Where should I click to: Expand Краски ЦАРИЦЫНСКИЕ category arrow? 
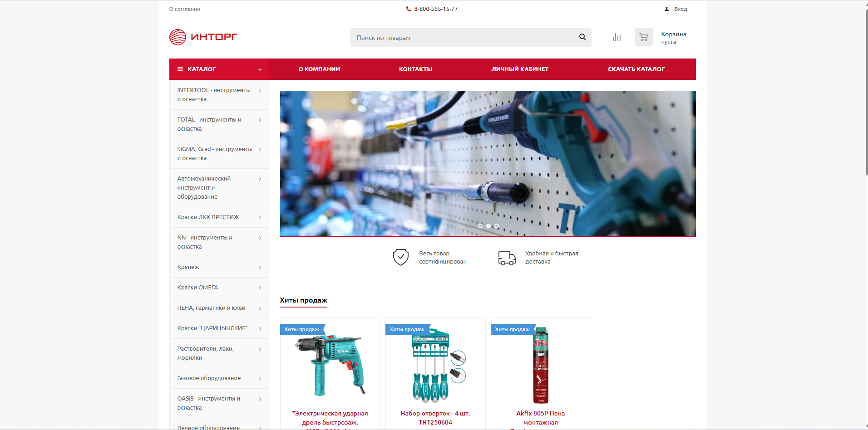(x=260, y=329)
